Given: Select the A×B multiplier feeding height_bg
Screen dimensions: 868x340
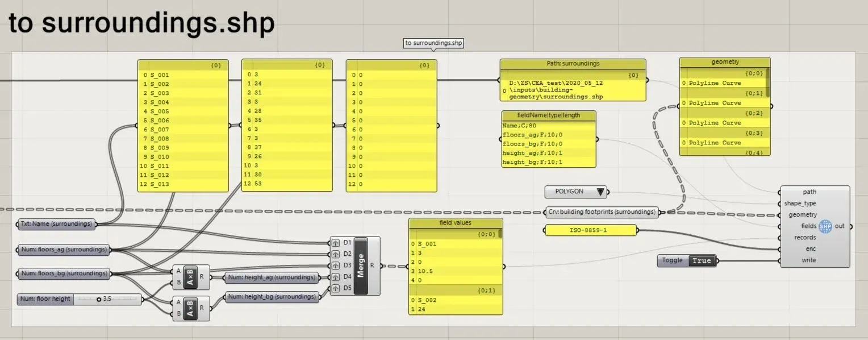Looking at the screenshot, I should (x=190, y=308).
